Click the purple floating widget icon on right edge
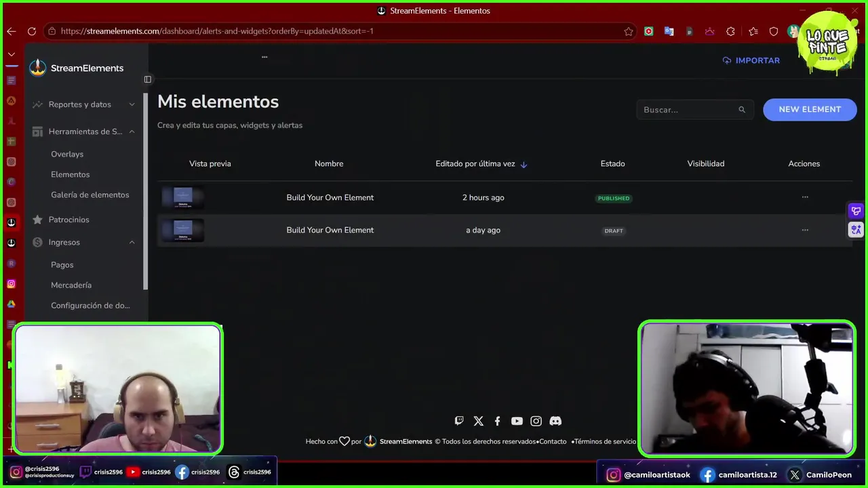This screenshot has height=488, width=868. pos(856,211)
